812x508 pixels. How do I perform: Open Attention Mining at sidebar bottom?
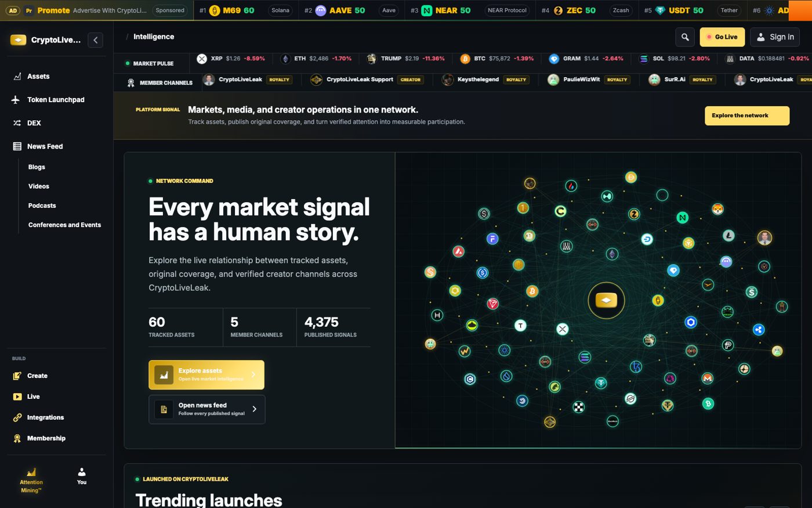pos(31,480)
